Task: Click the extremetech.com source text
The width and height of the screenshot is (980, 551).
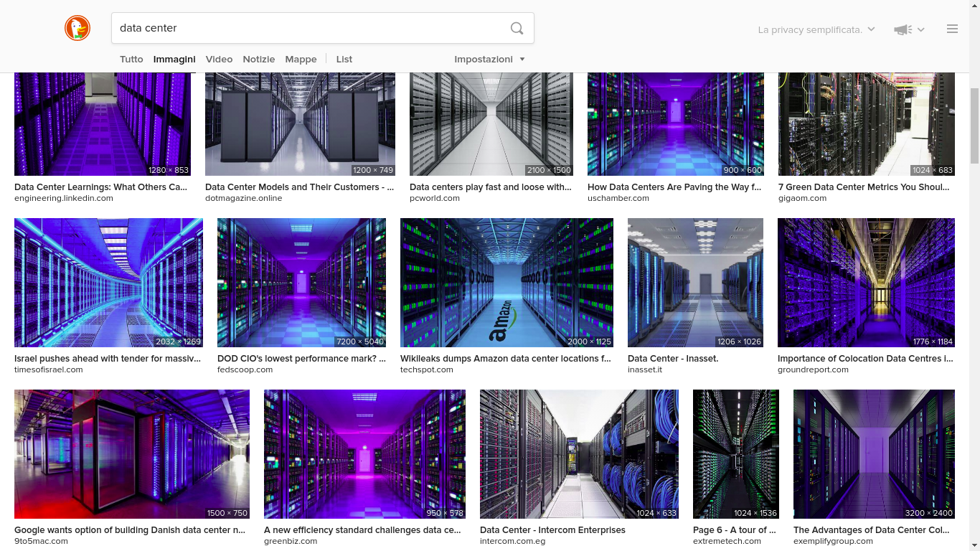Action: (x=727, y=541)
